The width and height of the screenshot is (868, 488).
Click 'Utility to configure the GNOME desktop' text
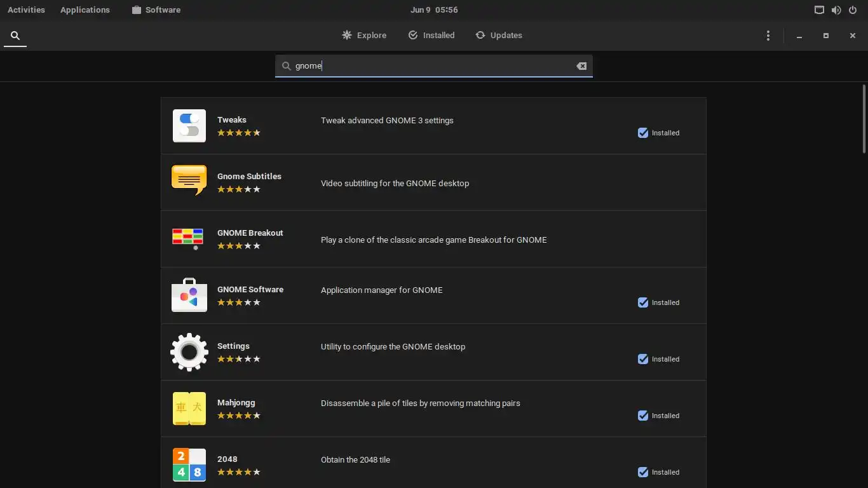393,346
